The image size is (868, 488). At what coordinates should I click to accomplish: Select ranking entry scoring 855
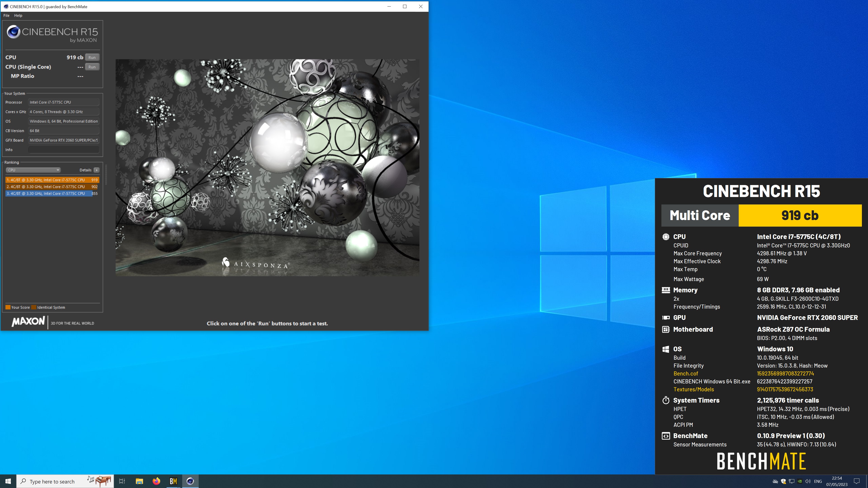pyautogui.click(x=52, y=193)
